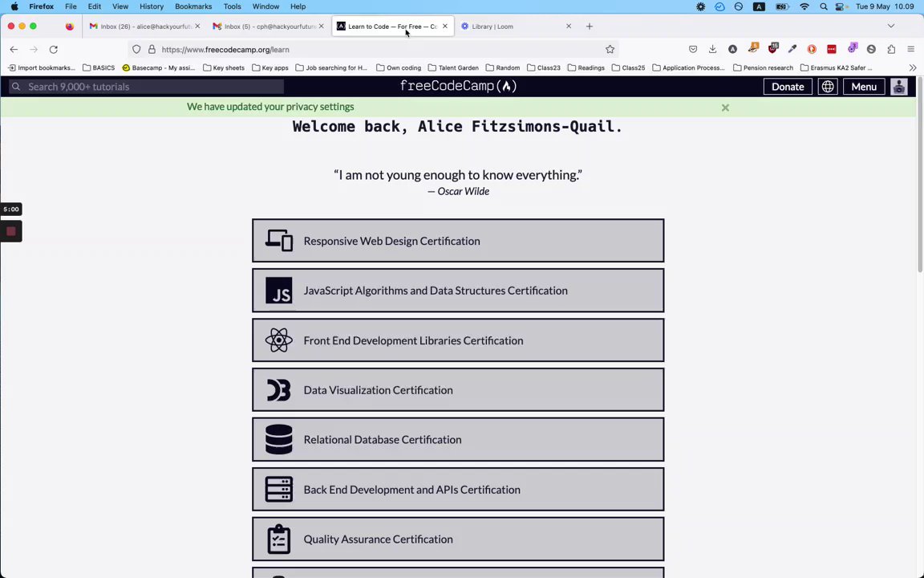The height and width of the screenshot is (578, 924).
Task: Click the site padlock icon
Action: coord(152,50)
